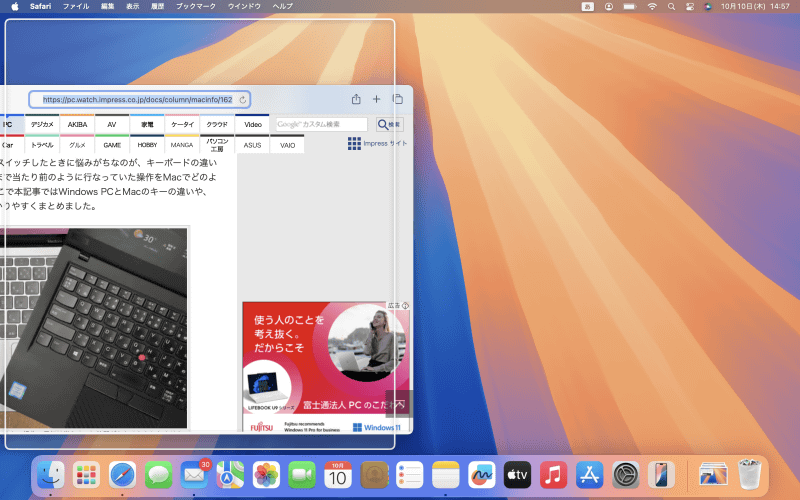800x500 pixels.
Task: Open Reminders app in the Dock
Action: (x=410, y=475)
